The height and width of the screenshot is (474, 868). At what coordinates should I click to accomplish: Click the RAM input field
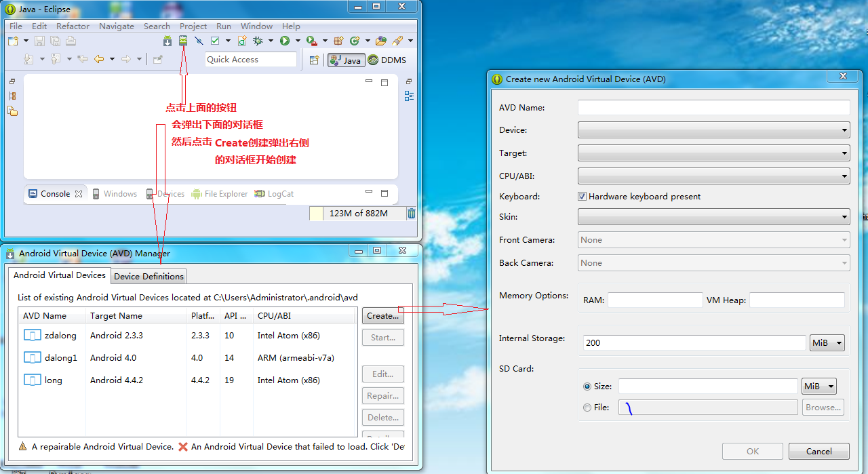tap(655, 300)
